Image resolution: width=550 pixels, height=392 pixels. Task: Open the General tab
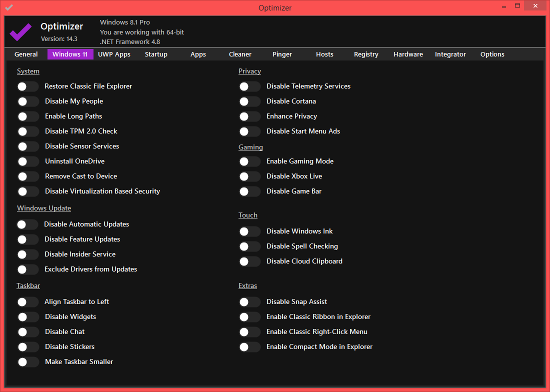(x=26, y=54)
